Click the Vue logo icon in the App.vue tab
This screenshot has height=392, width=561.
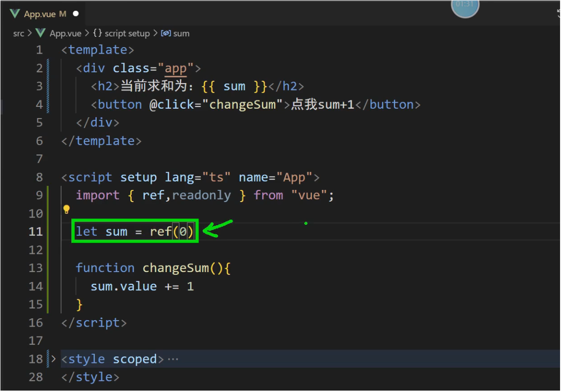click(14, 14)
